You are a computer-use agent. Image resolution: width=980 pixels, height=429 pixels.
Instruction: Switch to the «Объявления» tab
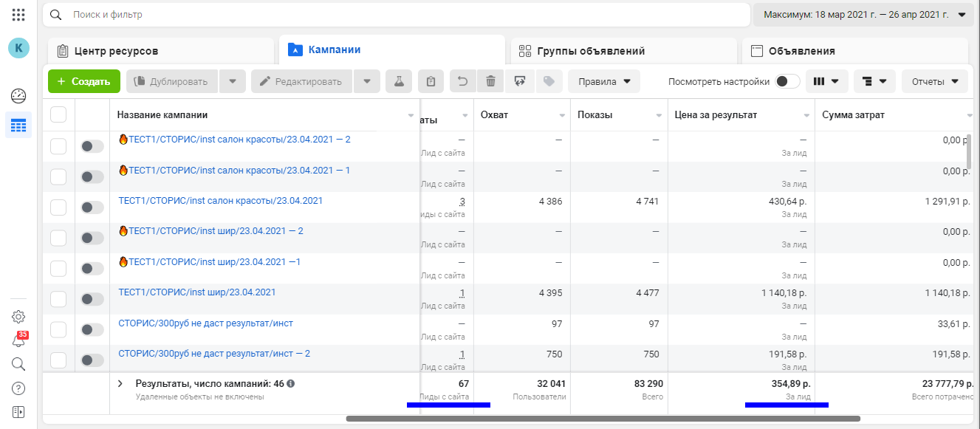[855, 51]
